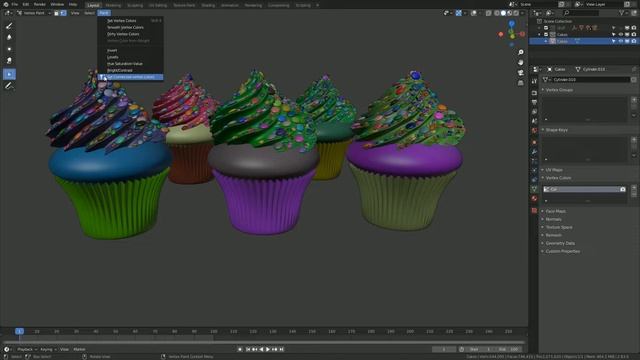
Task: Open the Object properties tab icon
Action: (x=534, y=142)
